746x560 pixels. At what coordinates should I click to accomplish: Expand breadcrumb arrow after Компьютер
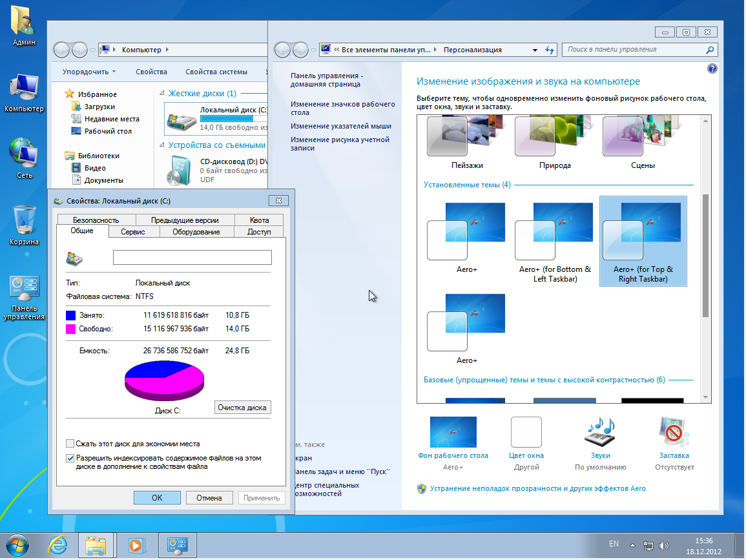click(167, 50)
